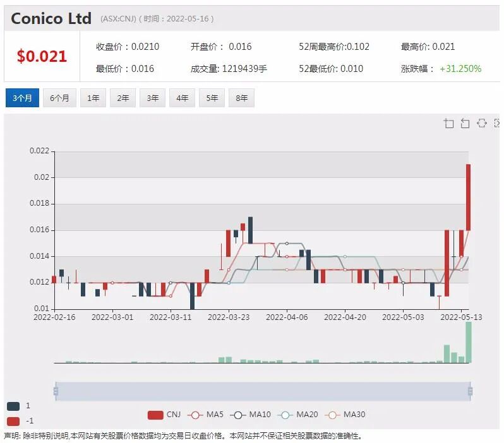
Task: Click the 0.022 y-axis label
Action: tap(40, 151)
